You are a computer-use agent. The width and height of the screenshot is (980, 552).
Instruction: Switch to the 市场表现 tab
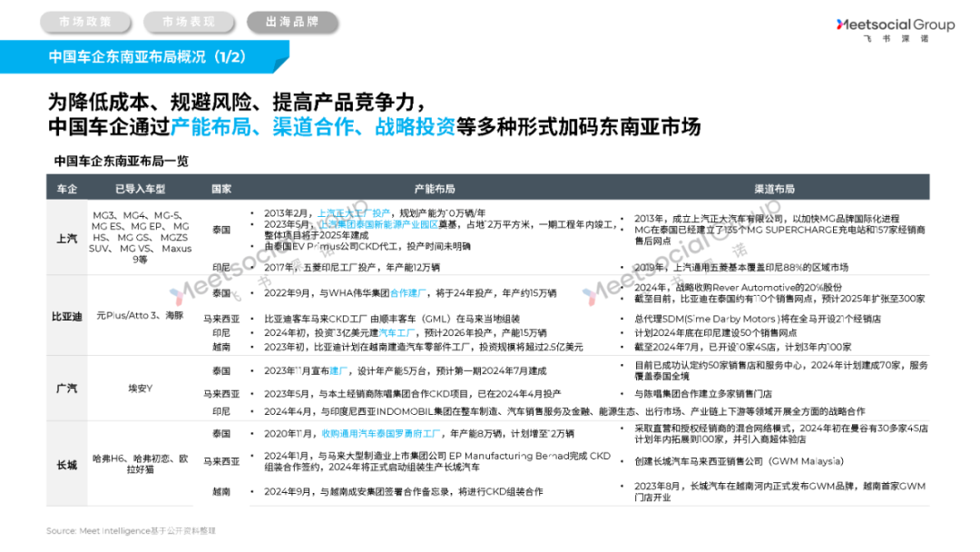(x=189, y=22)
